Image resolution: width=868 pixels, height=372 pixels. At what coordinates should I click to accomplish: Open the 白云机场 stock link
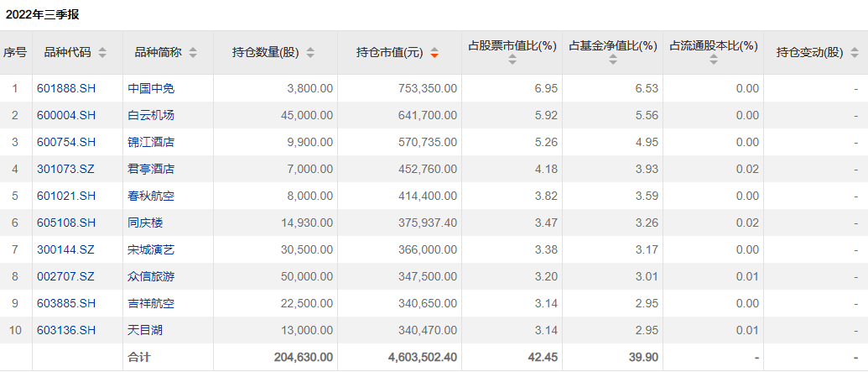tap(151, 115)
